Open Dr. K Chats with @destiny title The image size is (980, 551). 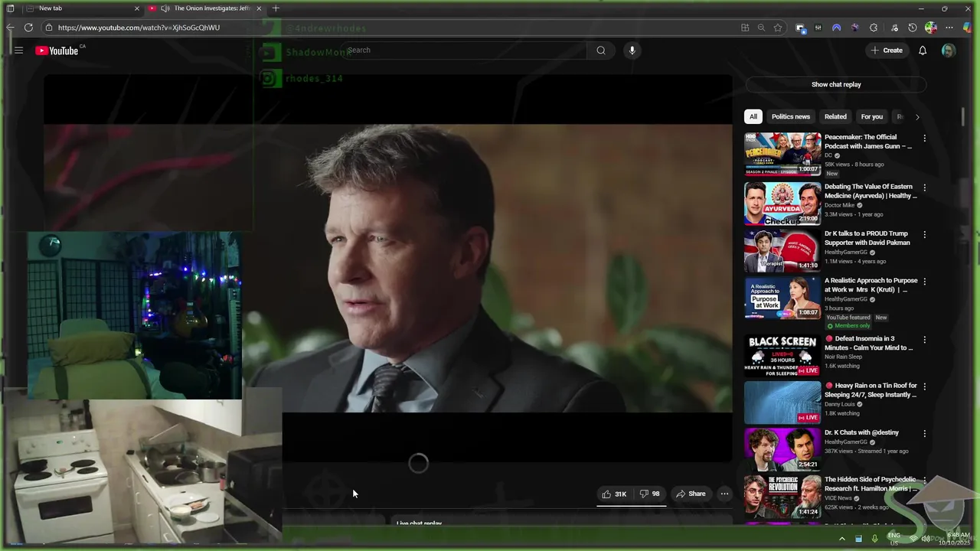tap(861, 432)
